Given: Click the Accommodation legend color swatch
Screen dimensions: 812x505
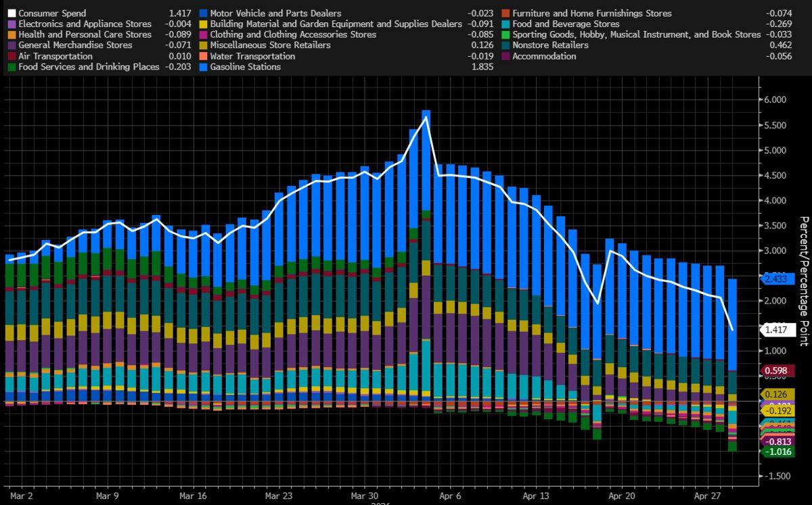Looking at the screenshot, I should click(505, 56).
